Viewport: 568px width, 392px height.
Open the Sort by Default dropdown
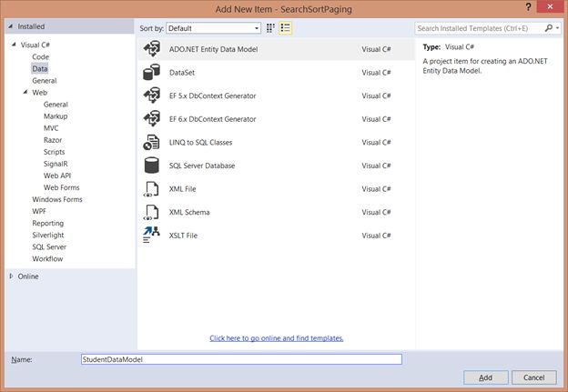(x=213, y=28)
